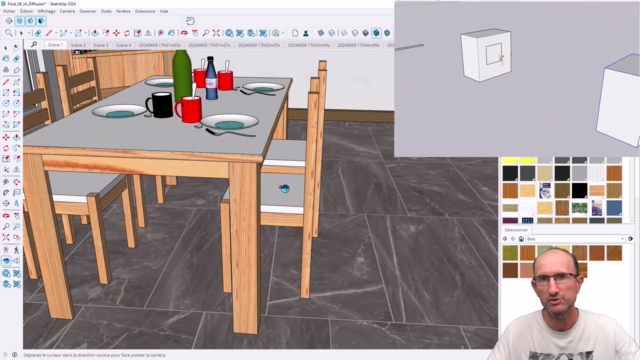Click the hand-drawn cup icon in toolbar

(190, 21)
